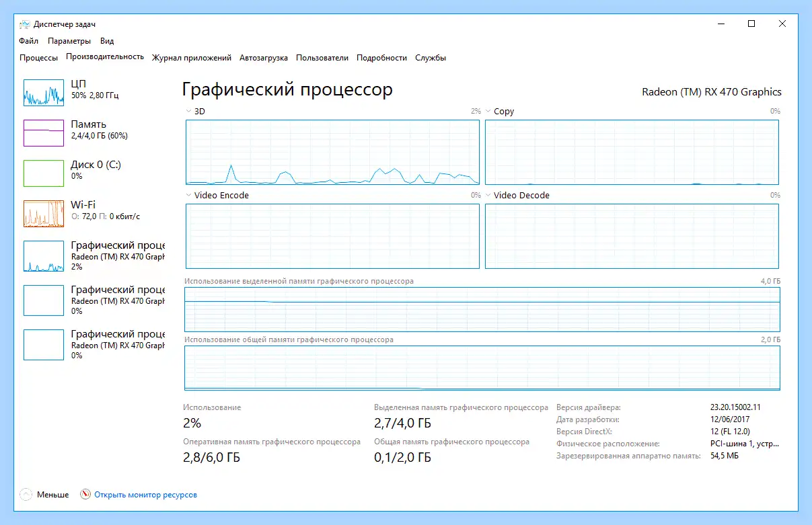Switch to the Службы tab
This screenshot has width=812, height=525.
pyautogui.click(x=431, y=58)
